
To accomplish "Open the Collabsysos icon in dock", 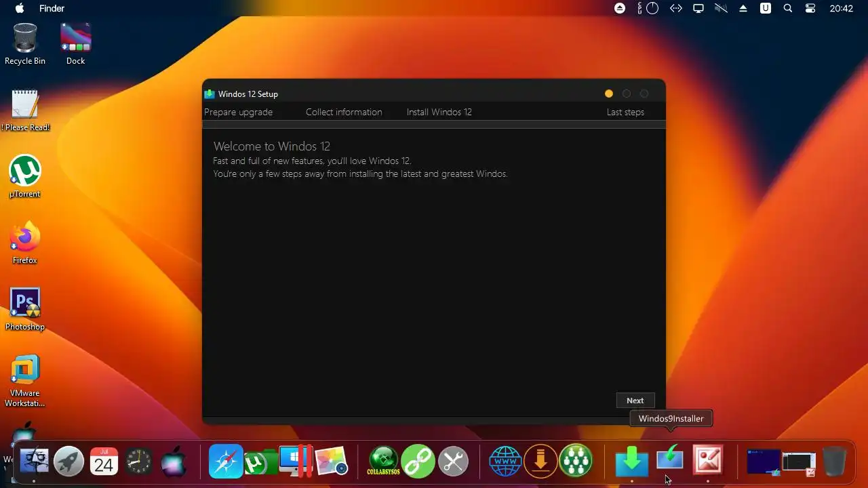I will pos(383,462).
